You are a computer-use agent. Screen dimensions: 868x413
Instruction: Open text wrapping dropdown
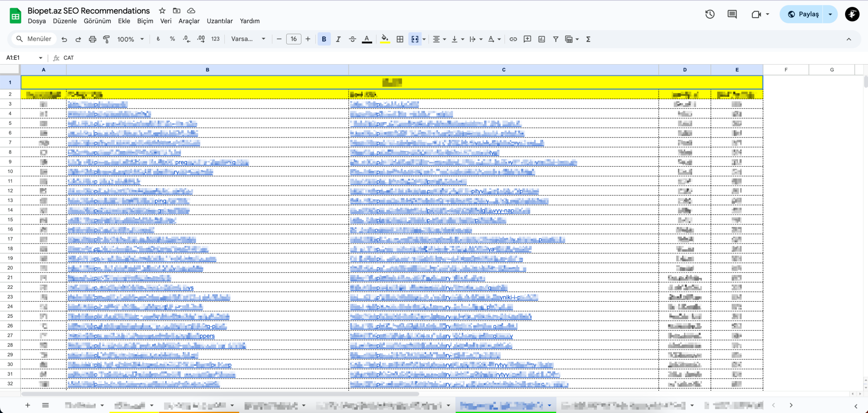(x=476, y=39)
